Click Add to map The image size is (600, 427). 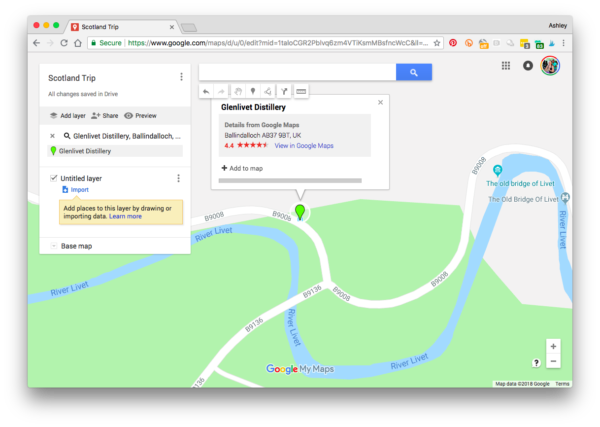tap(242, 168)
